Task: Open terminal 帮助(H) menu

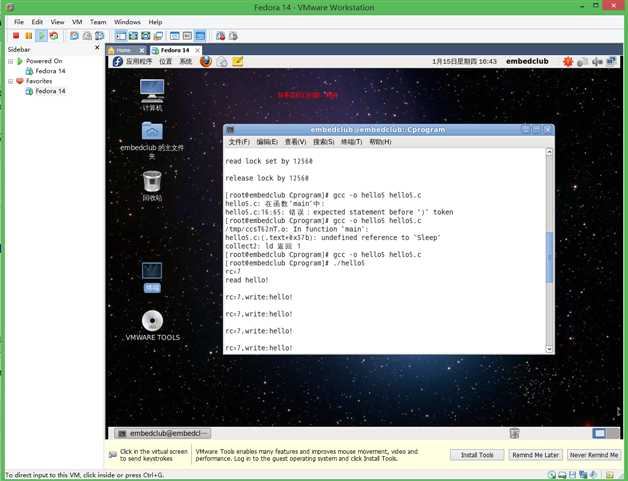Action: (380, 142)
